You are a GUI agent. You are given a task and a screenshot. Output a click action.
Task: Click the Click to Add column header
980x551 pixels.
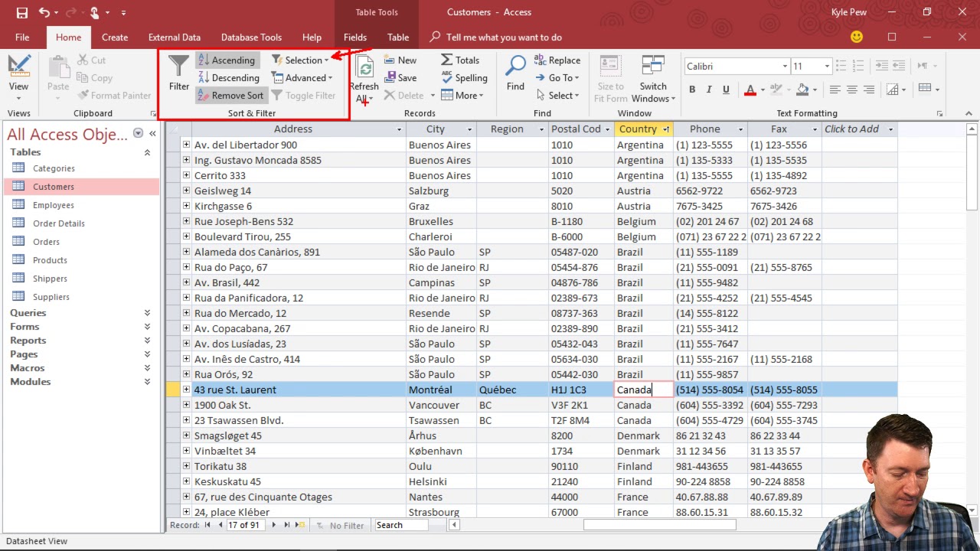(x=859, y=129)
